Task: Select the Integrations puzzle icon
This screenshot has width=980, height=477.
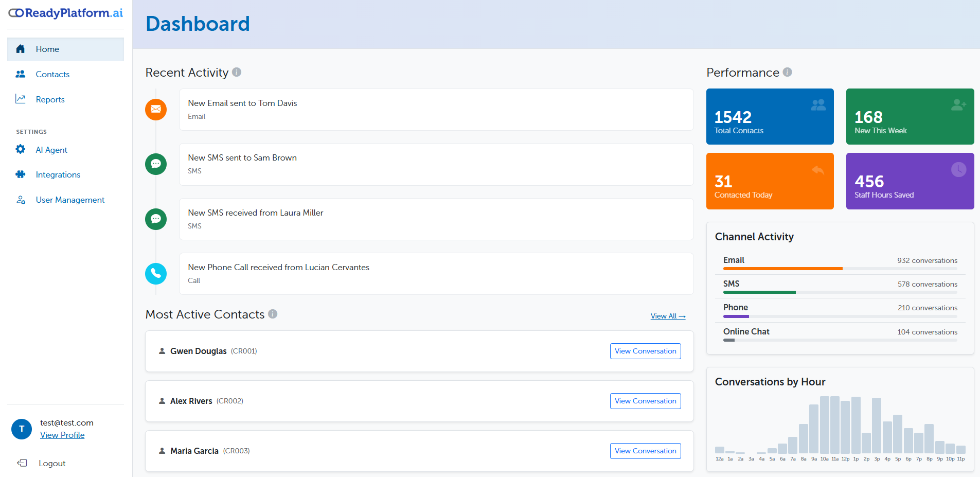Action: (x=21, y=174)
